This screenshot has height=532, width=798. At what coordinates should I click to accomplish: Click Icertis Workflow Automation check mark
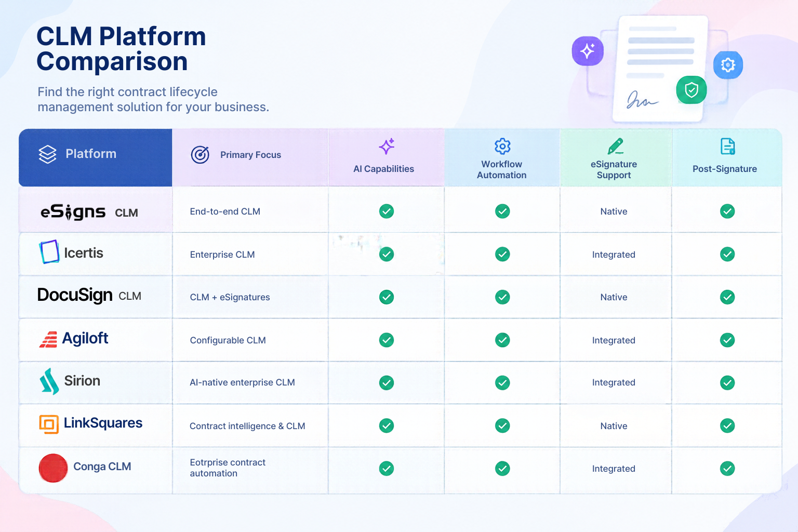click(502, 254)
